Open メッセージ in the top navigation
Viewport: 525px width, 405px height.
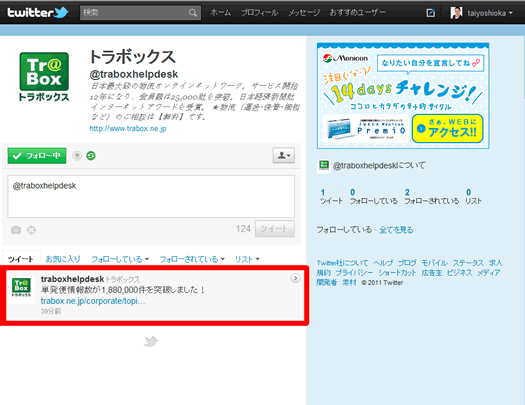point(304,13)
